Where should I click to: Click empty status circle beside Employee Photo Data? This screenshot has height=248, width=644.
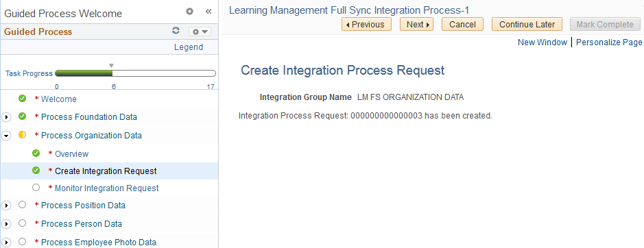(x=22, y=241)
